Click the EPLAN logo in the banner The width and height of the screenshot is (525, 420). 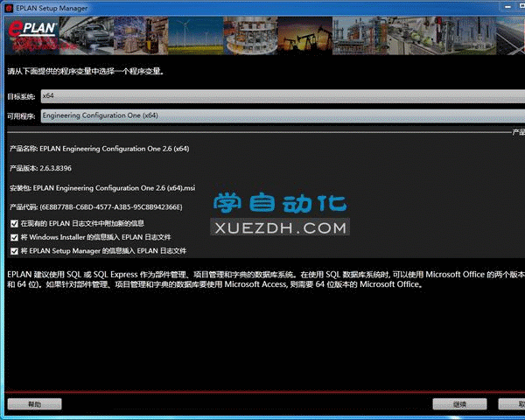coord(32,29)
